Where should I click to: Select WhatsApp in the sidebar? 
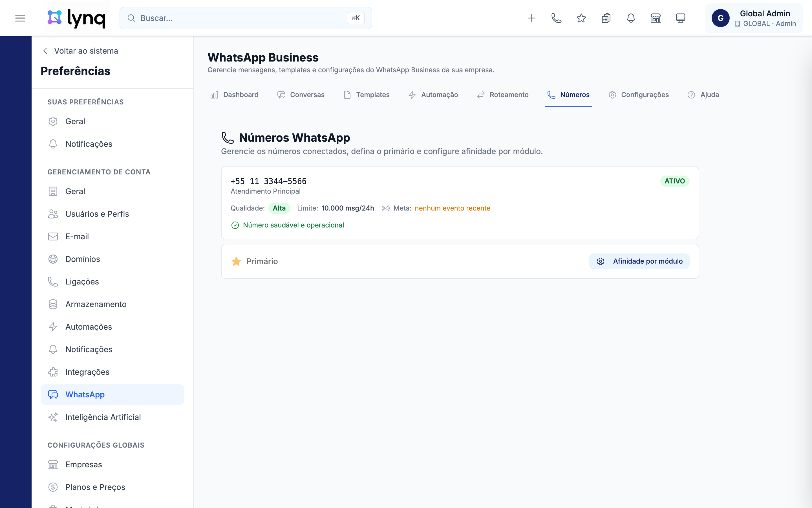[x=112, y=395]
